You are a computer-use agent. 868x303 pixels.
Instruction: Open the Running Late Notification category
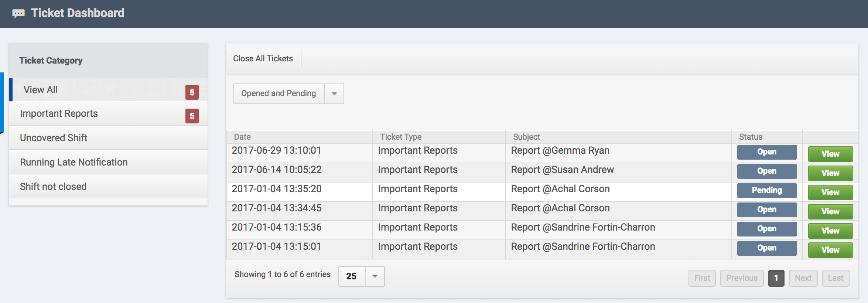pos(74,162)
